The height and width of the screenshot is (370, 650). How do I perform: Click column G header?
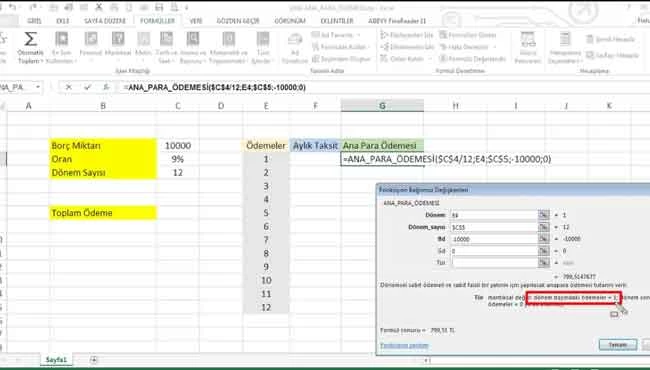382,106
